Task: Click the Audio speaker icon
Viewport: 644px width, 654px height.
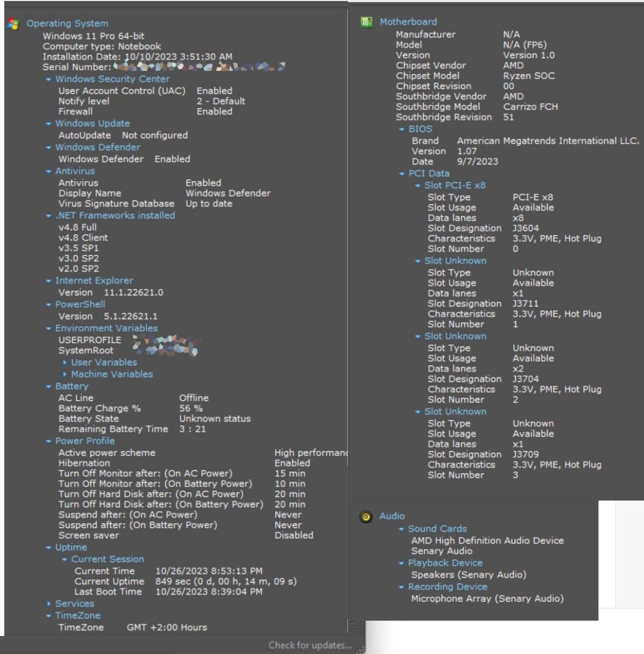Action: [366, 517]
